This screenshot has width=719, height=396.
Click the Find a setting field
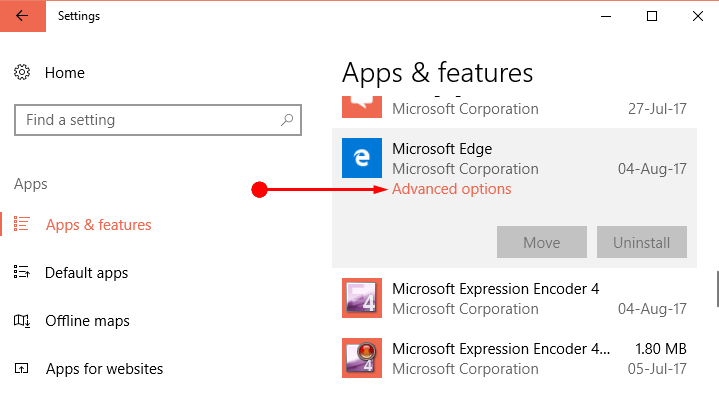tap(158, 120)
